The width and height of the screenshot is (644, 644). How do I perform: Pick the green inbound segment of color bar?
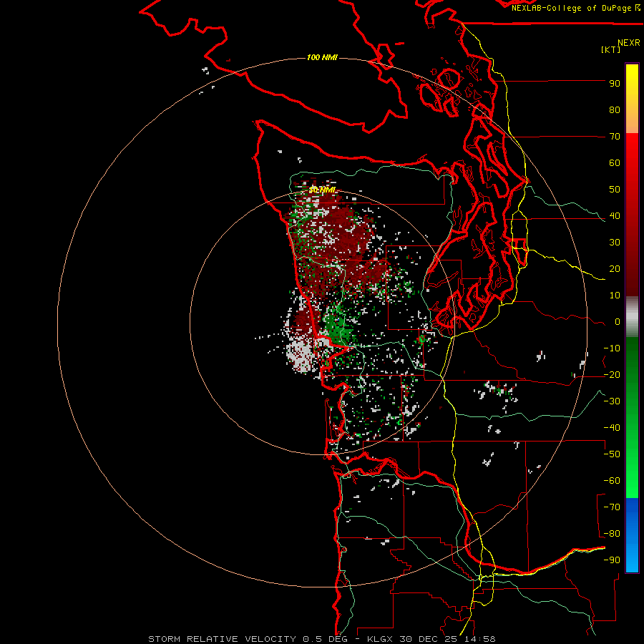tap(632, 417)
